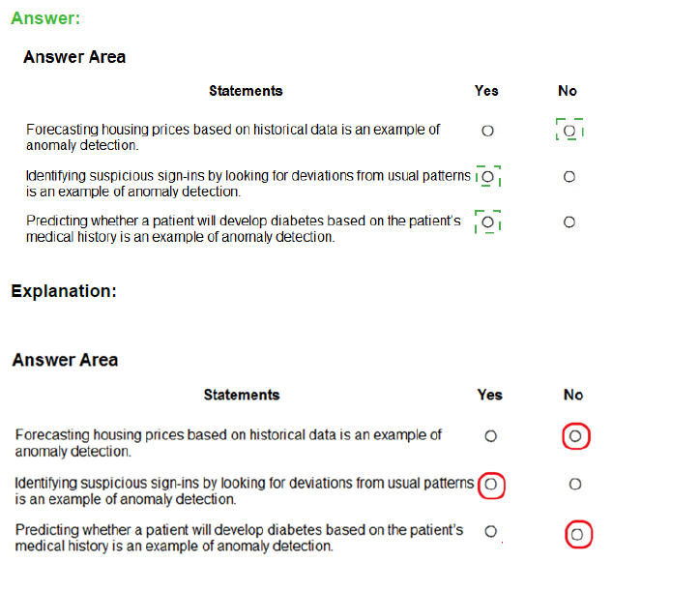Click the Explanation: heading
Image resolution: width=700 pixels, height=591 pixels.
64,291
